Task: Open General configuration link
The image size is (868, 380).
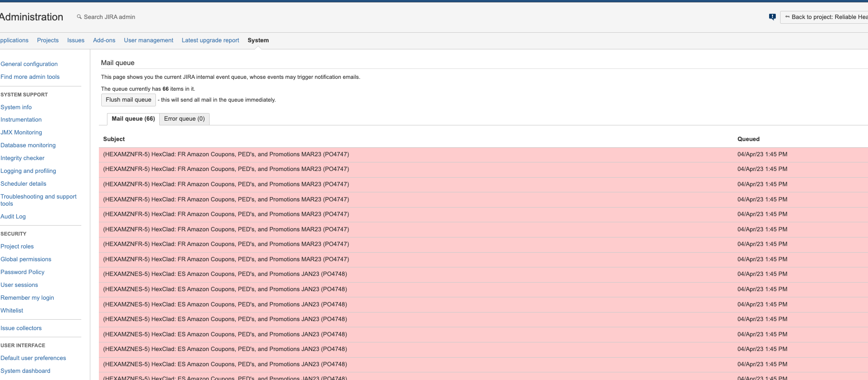Action: tap(29, 64)
